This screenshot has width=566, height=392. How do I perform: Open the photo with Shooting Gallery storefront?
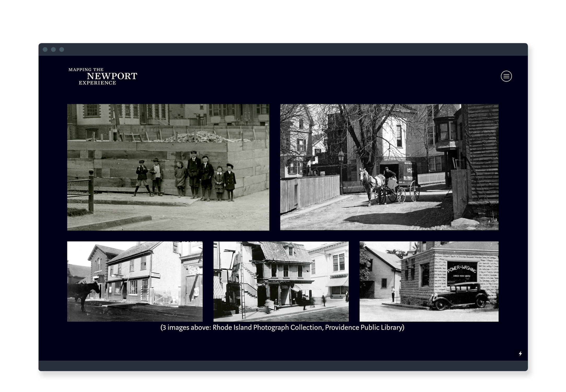point(135,281)
